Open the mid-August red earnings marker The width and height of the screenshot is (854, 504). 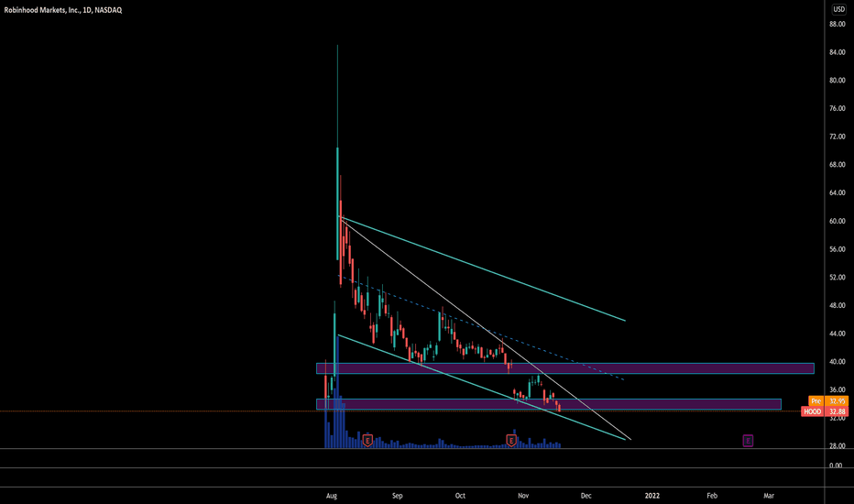(x=367, y=440)
